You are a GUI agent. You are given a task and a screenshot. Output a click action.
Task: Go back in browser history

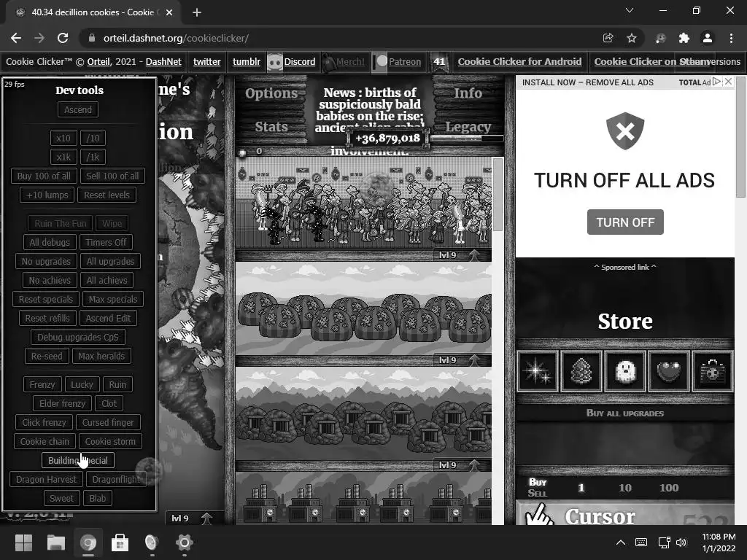(x=16, y=38)
